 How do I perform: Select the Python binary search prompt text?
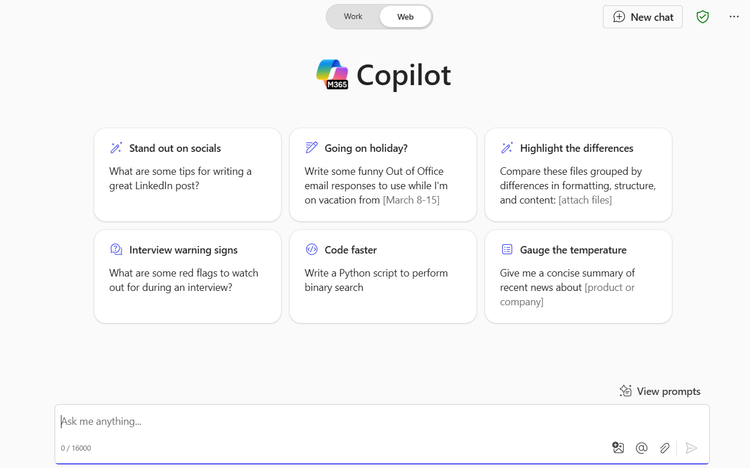coord(376,280)
